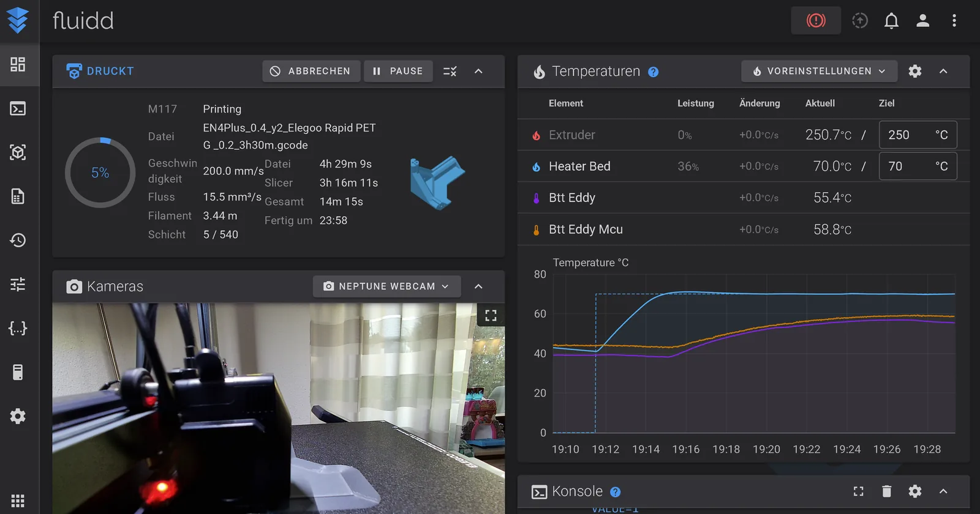The height and width of the screenshot is (514, 980).
Task: Collapse the Temperaturen panel
Action: pos(943,71)
